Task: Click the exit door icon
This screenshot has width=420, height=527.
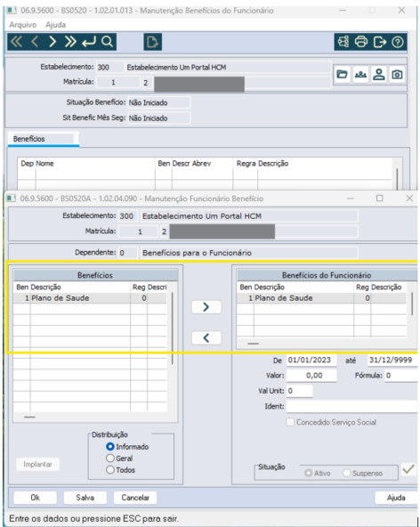Action: point(379,42)
